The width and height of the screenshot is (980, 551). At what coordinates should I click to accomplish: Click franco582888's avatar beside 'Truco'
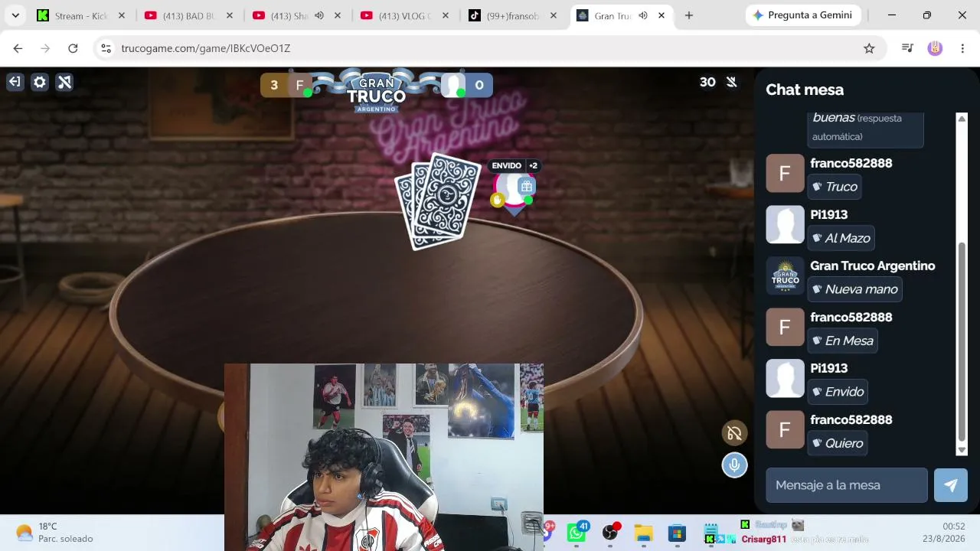(785, 174)
